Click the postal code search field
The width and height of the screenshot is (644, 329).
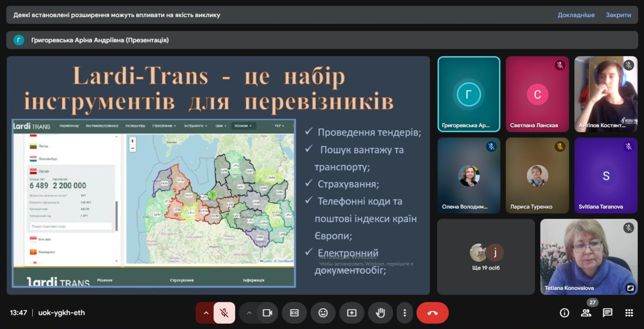click(x=70, y=226)
